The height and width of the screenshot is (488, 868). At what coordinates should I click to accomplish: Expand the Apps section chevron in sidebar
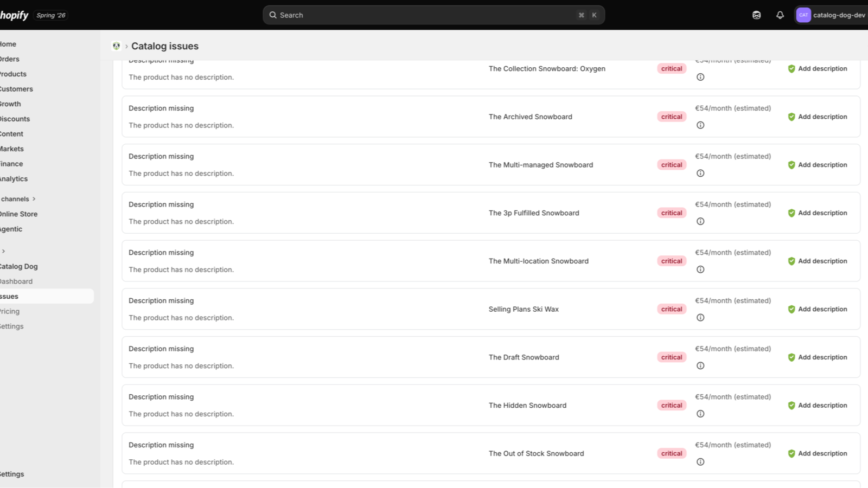coord(3,251)
